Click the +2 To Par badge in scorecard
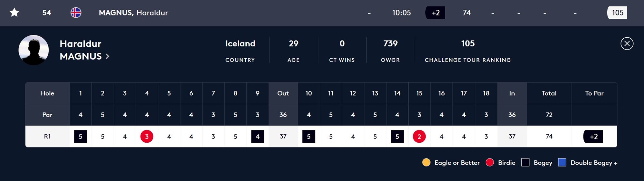Screen dimensions: 644x181 click(x=593, y=137)
